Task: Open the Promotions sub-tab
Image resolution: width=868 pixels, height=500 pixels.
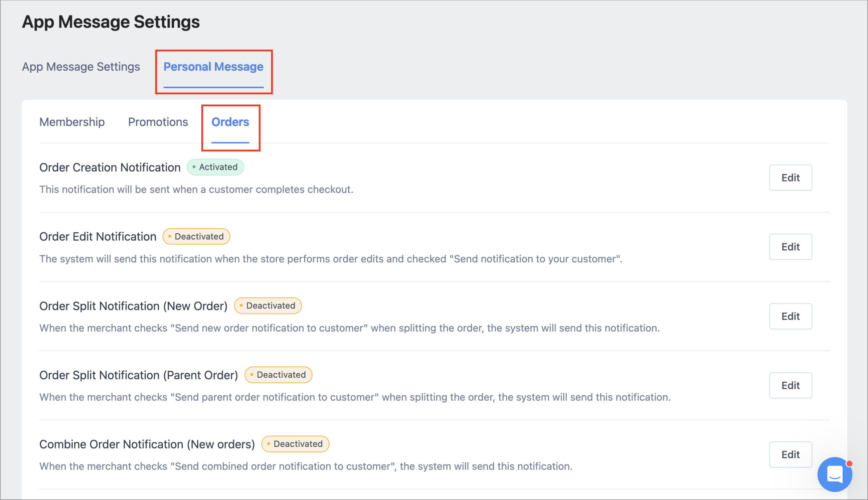Action: point(158,122)
